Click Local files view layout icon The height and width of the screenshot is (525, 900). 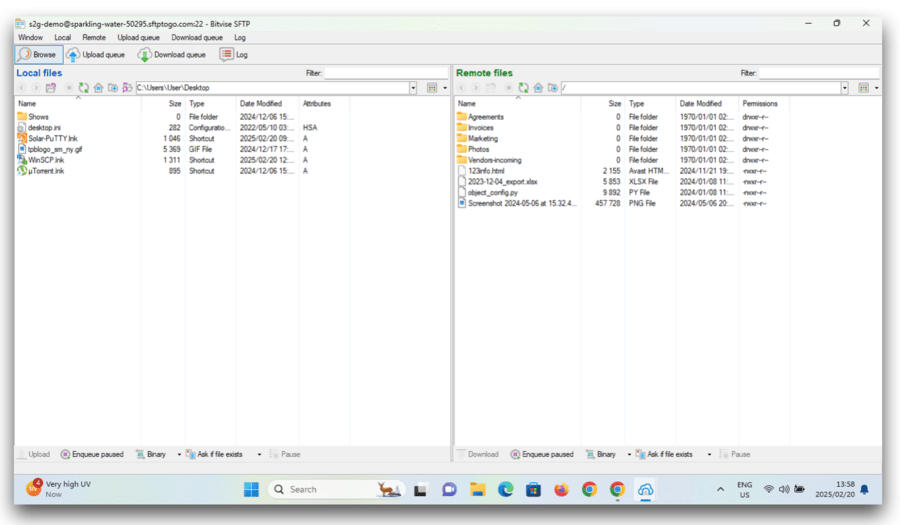(x=432, y=88)
